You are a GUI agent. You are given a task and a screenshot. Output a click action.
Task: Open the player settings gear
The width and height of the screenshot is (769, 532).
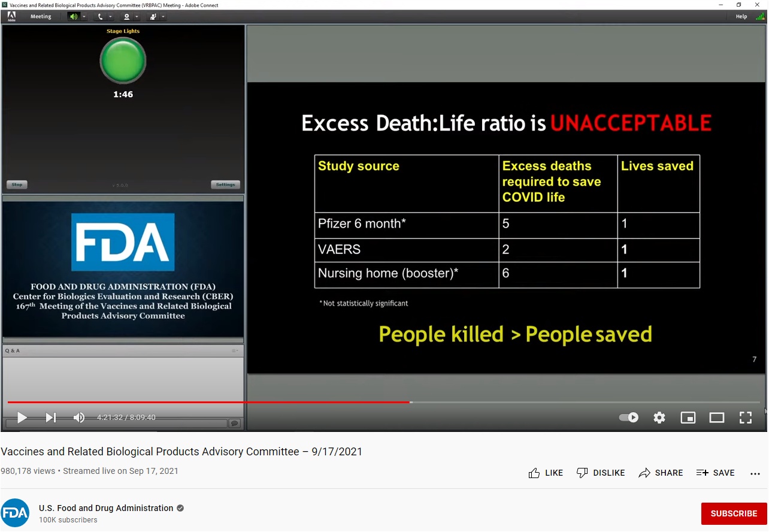[x=659, y=418]
